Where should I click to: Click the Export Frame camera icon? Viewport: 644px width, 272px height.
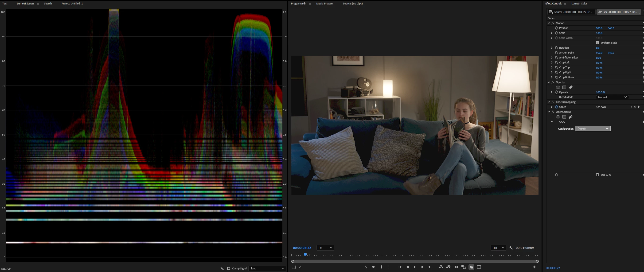coord(456,267)
